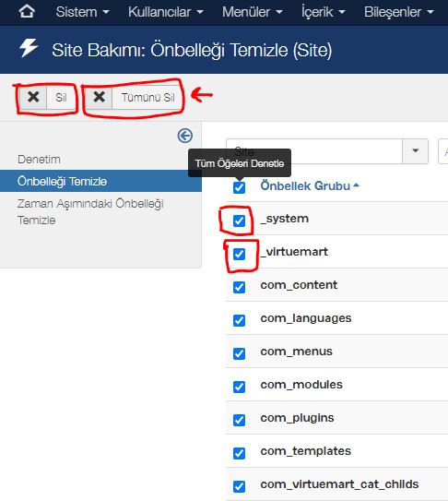Viewport: 448px width, 501px height.
Task: Uncheck the _system cache group
Action: [x=239, y=221]
